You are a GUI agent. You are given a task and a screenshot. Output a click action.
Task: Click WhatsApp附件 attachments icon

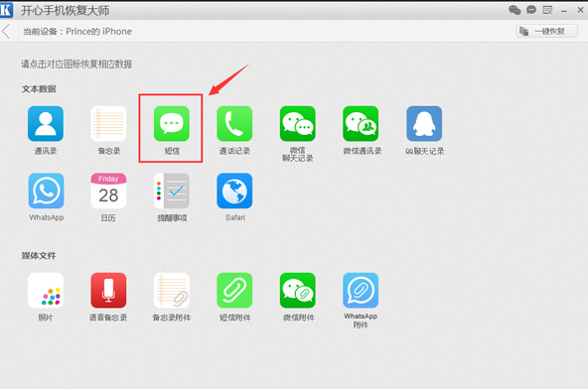(x=361, y=291)
